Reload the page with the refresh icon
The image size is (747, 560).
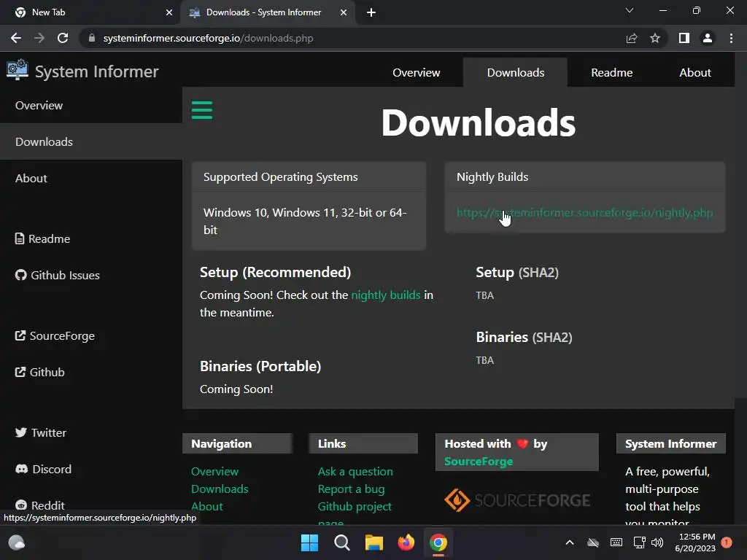coord(63,38)
